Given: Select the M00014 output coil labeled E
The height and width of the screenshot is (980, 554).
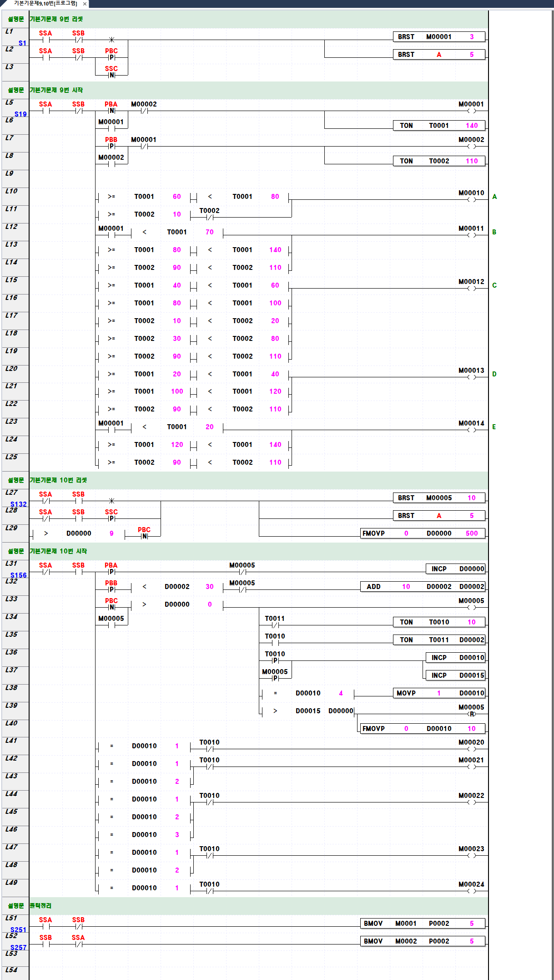Looking at the screenshot, I should tap(471, 430).
